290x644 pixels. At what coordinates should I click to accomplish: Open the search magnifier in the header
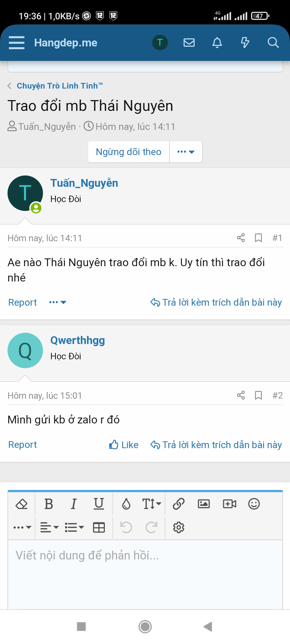pyautogui.click(x=273, y=42)
